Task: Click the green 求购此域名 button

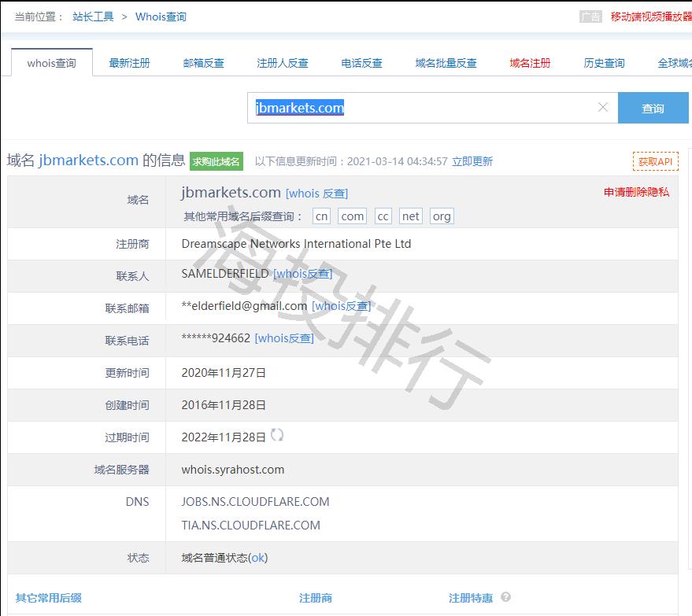Action: coord(216,161)
